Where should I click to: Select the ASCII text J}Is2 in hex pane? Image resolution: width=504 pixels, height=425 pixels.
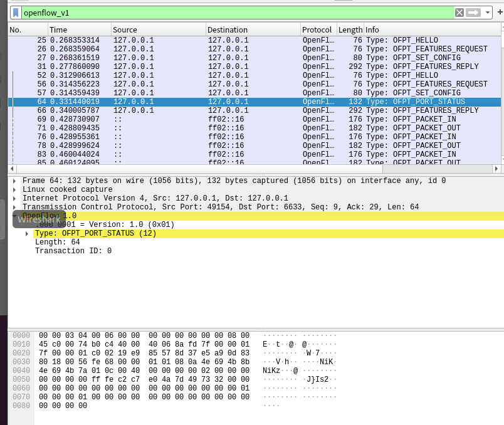pyautogui.click(x=318, y=379)
